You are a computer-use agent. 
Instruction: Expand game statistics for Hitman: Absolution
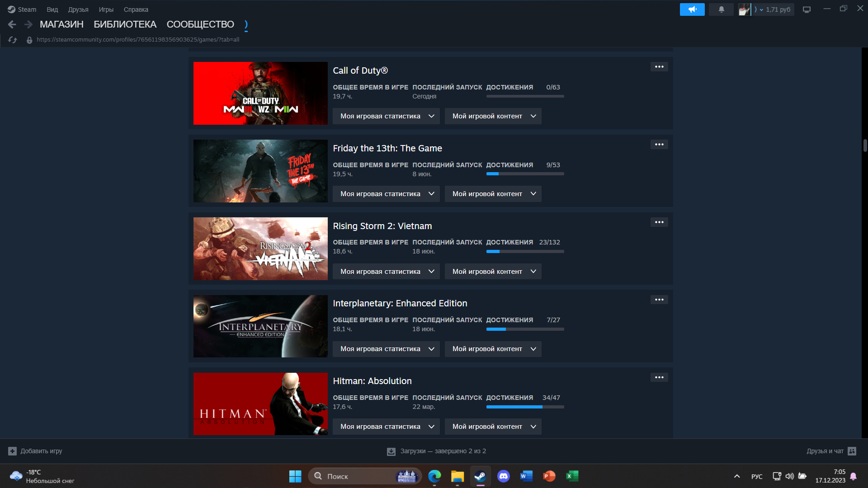pyautogui.click(x=386, y=427)
